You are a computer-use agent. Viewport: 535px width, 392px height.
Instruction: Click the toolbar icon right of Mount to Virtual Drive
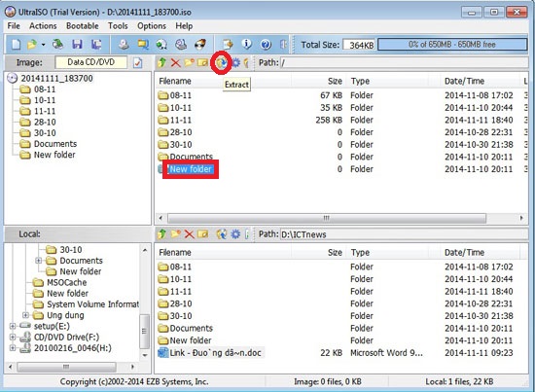coord(181,45)
